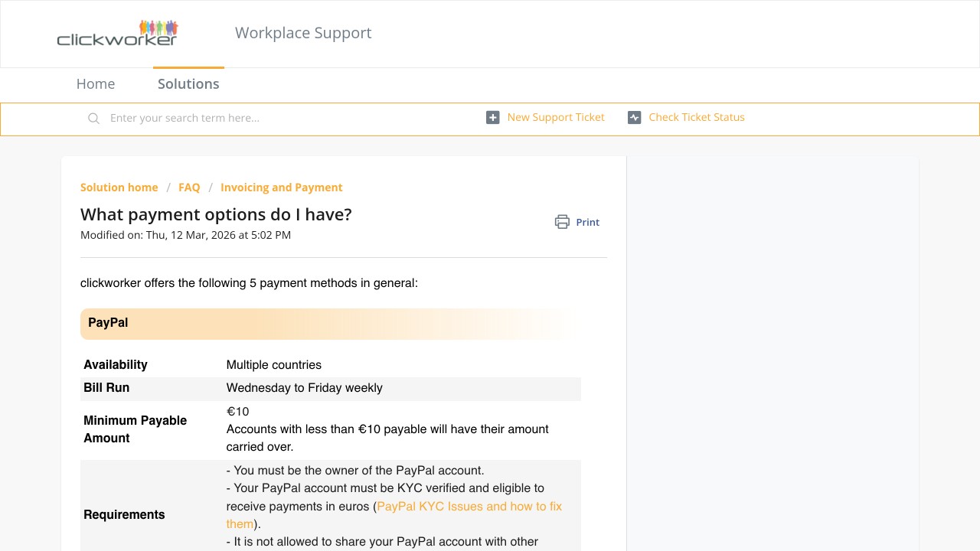Image resolution: width=980 pixels, height=551 pixels.
Task: Click the 5 payment methods intro sentence
Action: click(x=250, y=283)
